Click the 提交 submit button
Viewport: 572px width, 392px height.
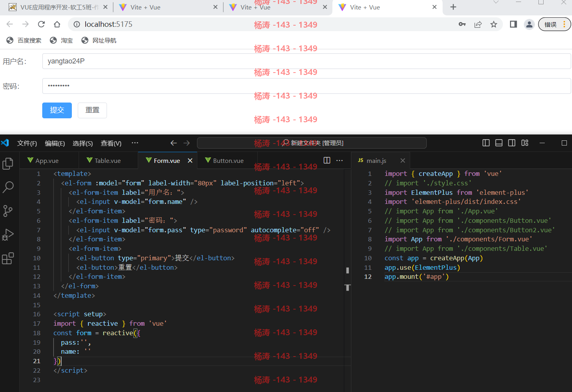tap(57, 110)
